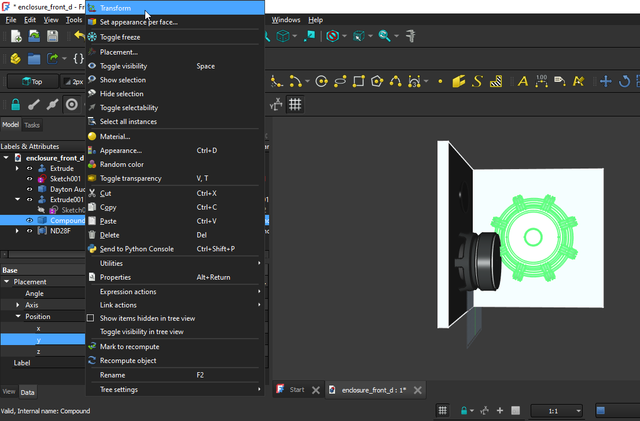This screenshot has height=421, width=640.
Task: Choose Send to Python Console entry
Action: pyautogui.click(x=174, y=249)
